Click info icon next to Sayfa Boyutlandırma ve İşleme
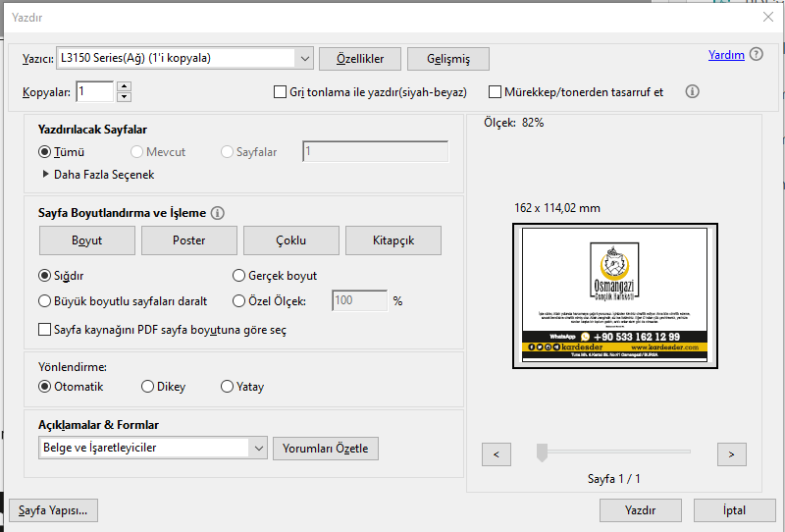 (x=217, y=213)
